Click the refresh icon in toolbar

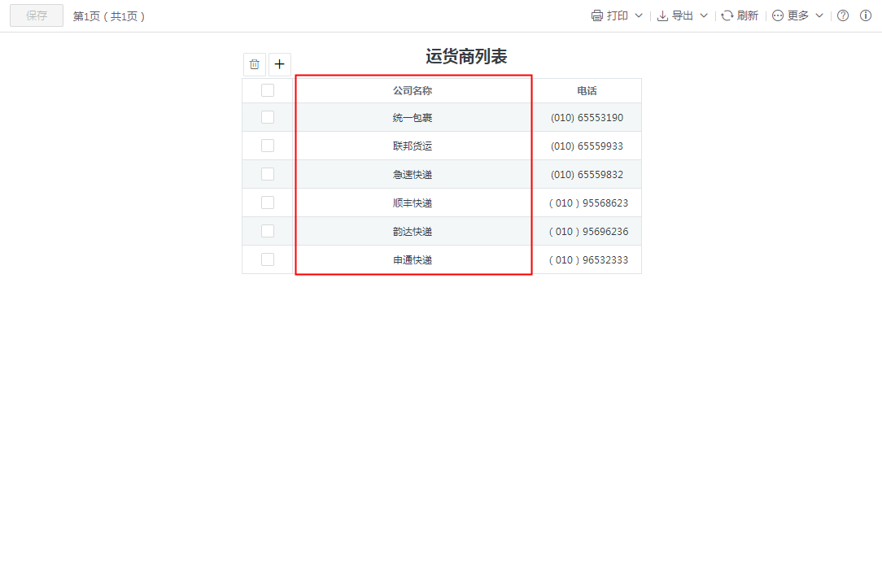pyautogui.click(x=727, y=15)
